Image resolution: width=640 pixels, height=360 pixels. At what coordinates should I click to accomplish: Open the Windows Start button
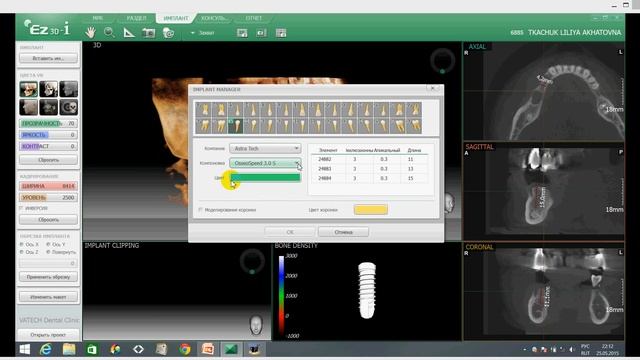25,349
